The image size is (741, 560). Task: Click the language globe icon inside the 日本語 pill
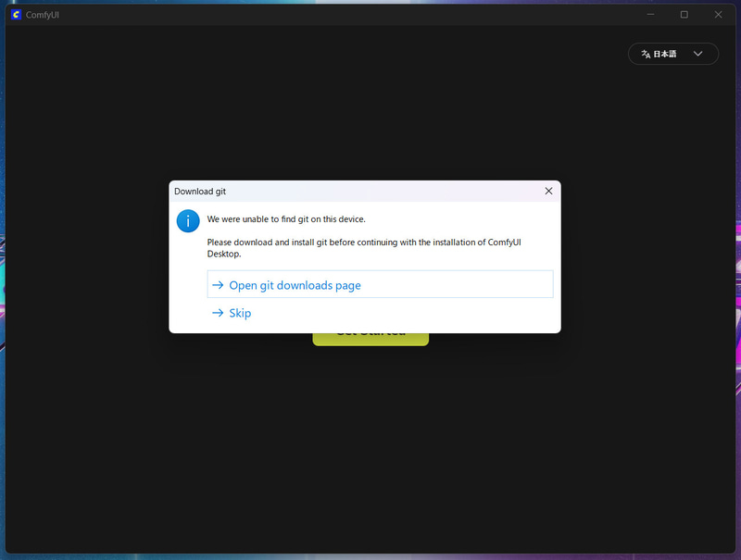[646, 54]
